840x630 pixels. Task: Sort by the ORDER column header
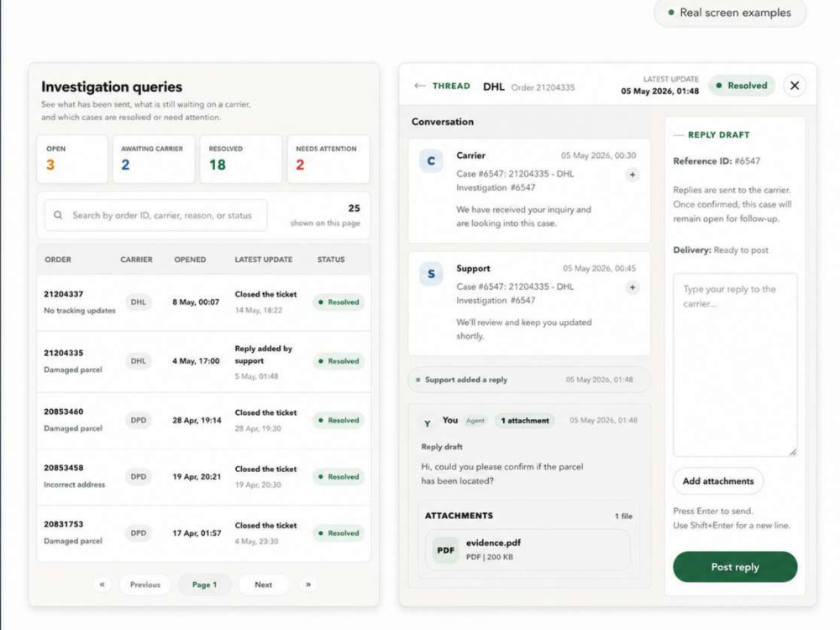[58, 260]
